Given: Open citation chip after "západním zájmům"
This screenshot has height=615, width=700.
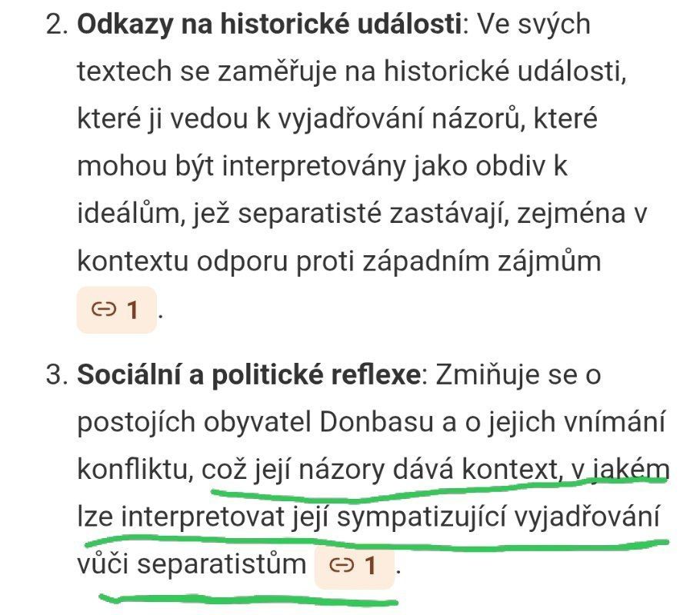Looking at the screenshot, I should tap(116, 310).
